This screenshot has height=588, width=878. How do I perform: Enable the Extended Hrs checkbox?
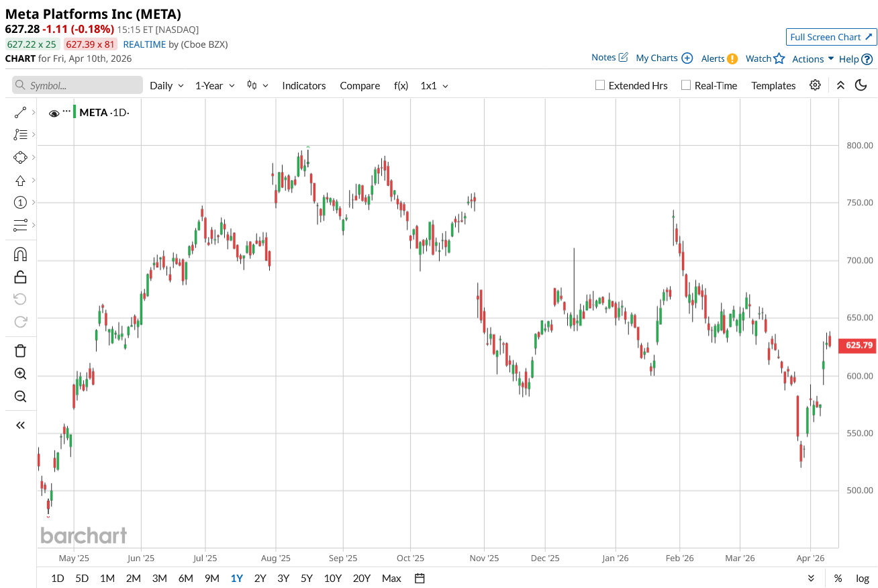point(601,85)
